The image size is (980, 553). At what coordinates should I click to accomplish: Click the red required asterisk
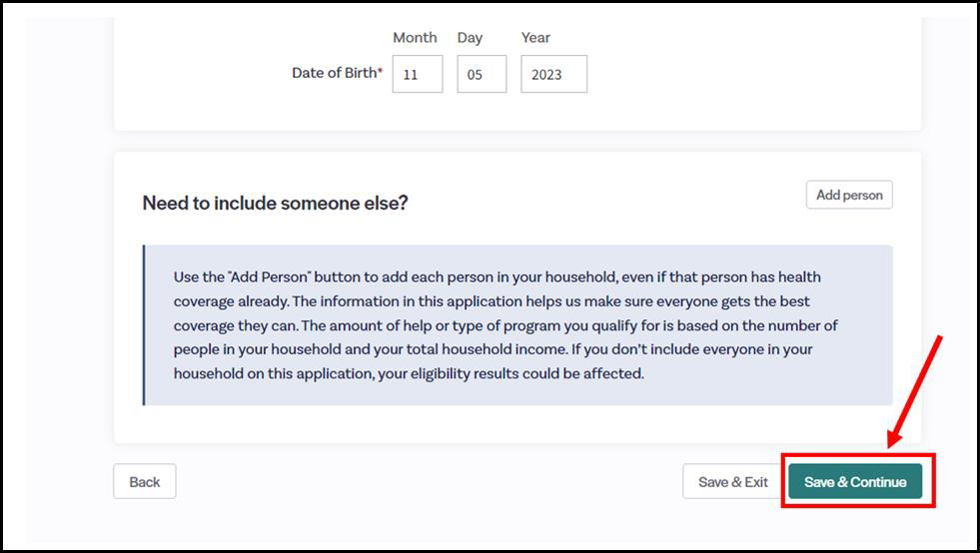tap(380, 72)
